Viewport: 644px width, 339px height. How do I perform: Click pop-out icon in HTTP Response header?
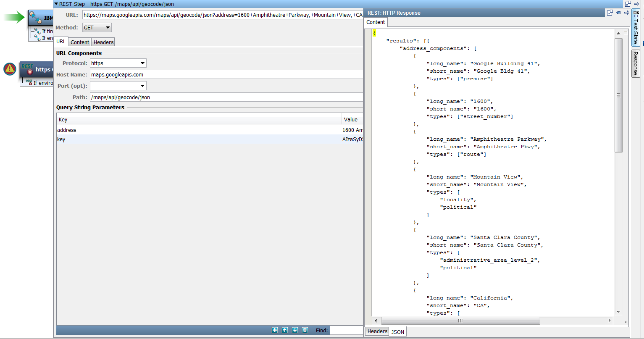tap(610, 13)
